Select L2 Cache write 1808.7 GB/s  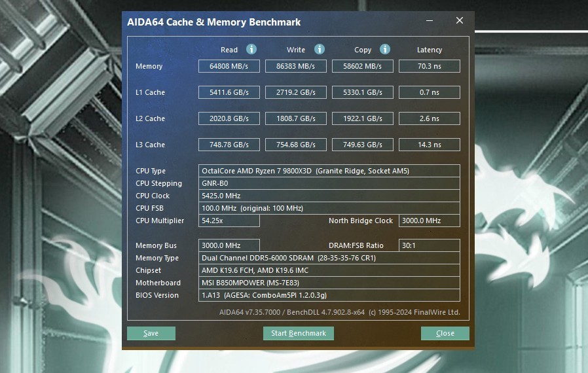click(x=296, y=118)
